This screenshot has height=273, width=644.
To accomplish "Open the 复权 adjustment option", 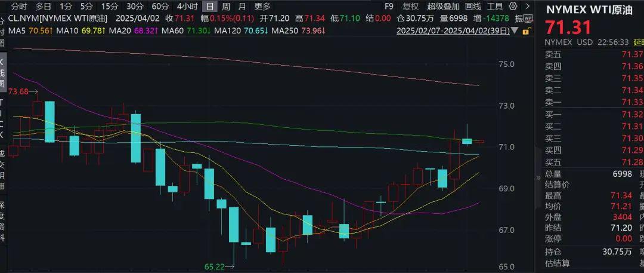I will [411, 6].
